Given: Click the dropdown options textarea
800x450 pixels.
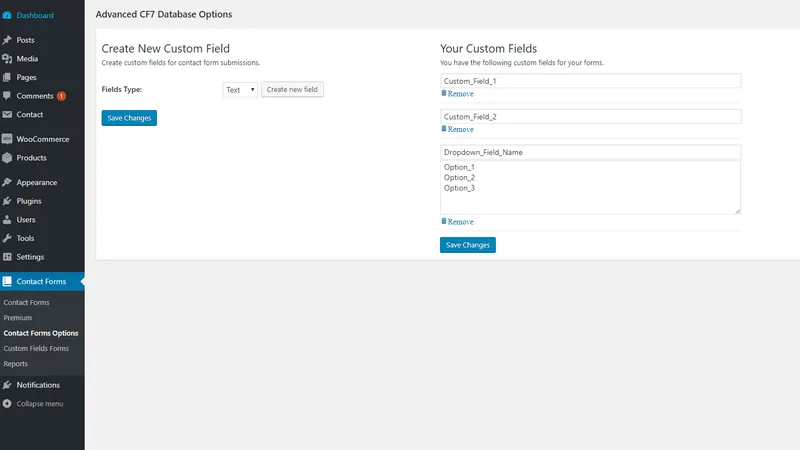Looking at the screenshot, I should click(591, 187).
